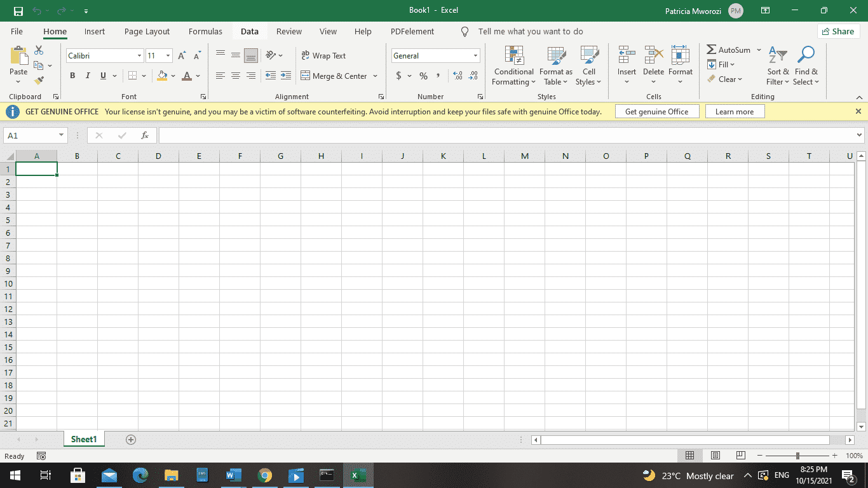Viewport: 868px width, 488px height.
Task: Click inside the Name Box field
Action: point(30,135)
